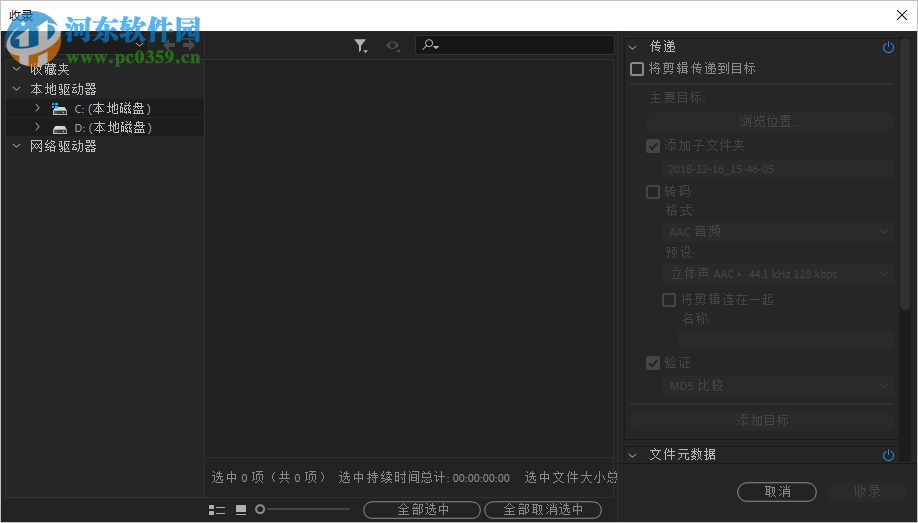Go forward with the right arrow
Image resolution: width=918 pixels, height=523 pixels.
pyautogui.click(x=189, y=45)
